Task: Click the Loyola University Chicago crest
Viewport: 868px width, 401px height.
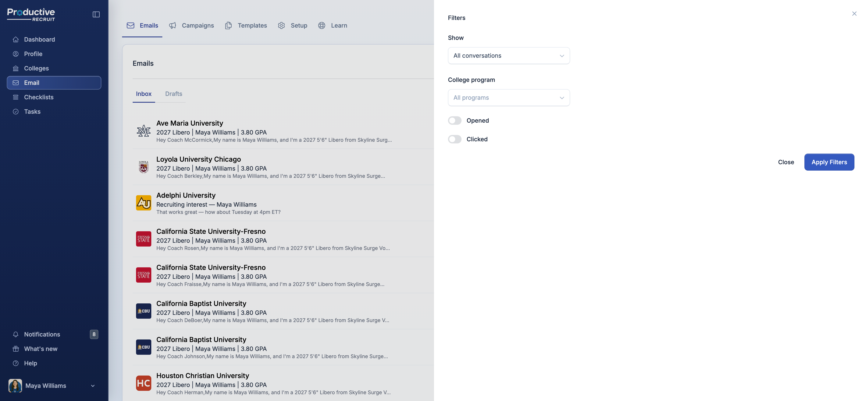Action: [x=143, y=167]
